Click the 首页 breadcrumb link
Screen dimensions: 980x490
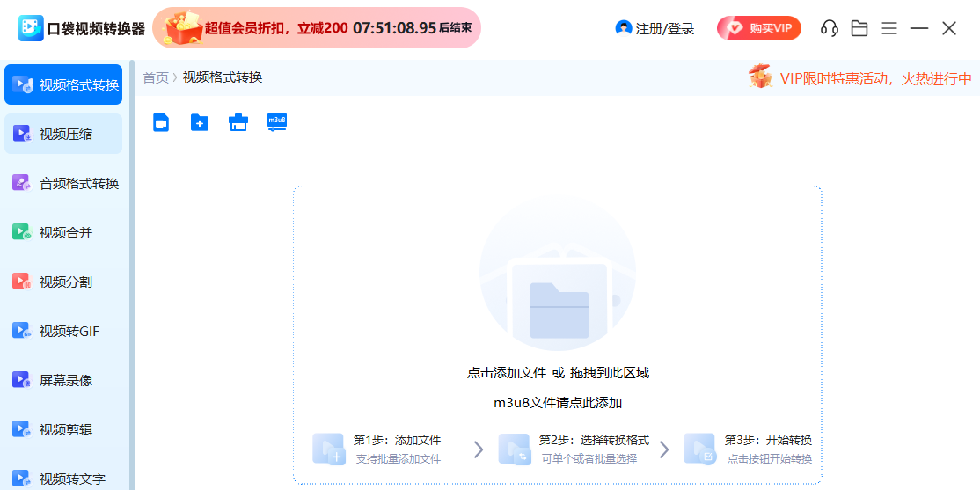click(x=156, y=77)
